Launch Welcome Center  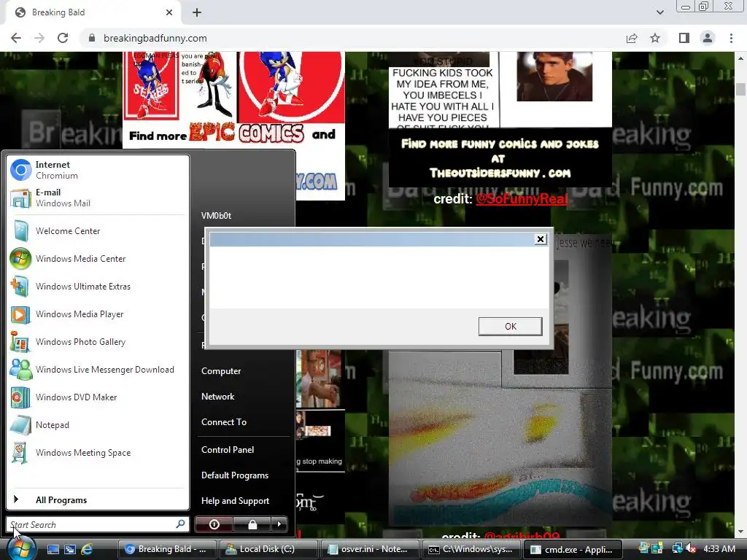[x=97, y=231]
